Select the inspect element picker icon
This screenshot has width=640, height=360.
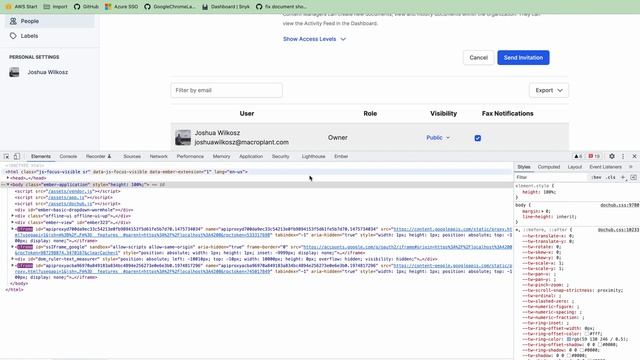click(7, 156)
